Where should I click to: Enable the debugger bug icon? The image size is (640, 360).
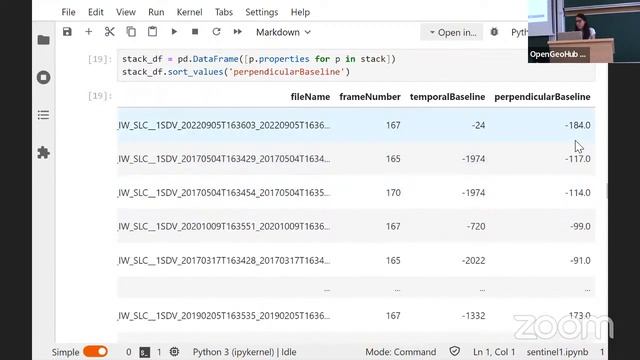click(x=494, y=32)
